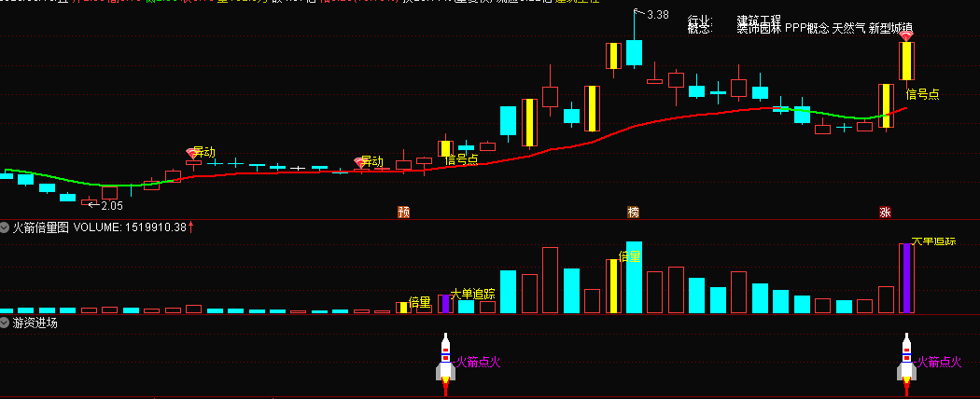Click the 火箭倍量图 indicator title
Screen dimensions: 980x399
pos(41,227)
